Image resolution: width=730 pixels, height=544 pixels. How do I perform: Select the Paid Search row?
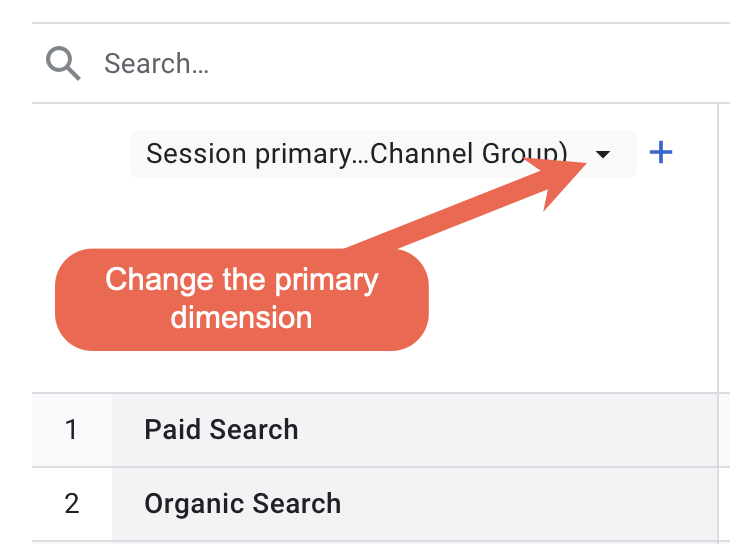(x=375, y=429)
